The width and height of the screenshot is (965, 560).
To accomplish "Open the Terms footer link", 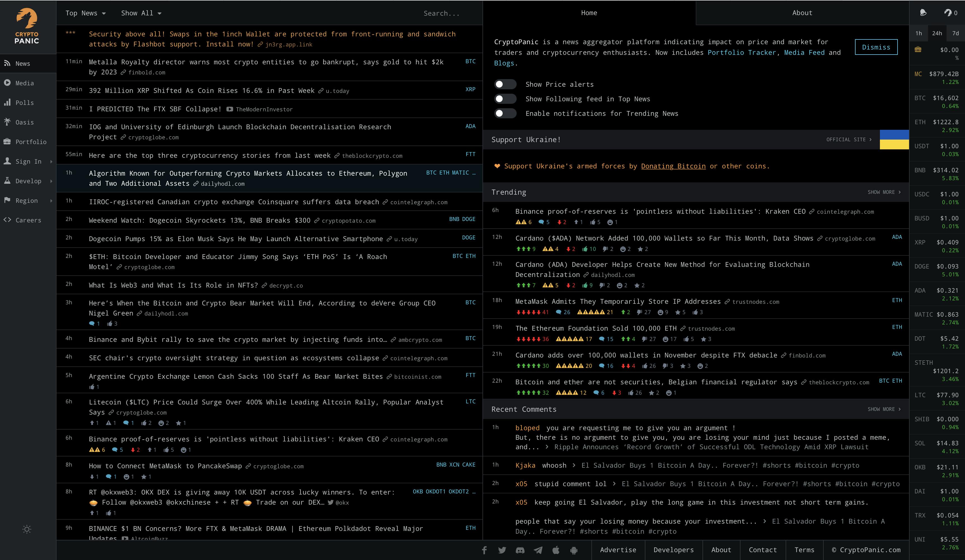I will 804,550.
